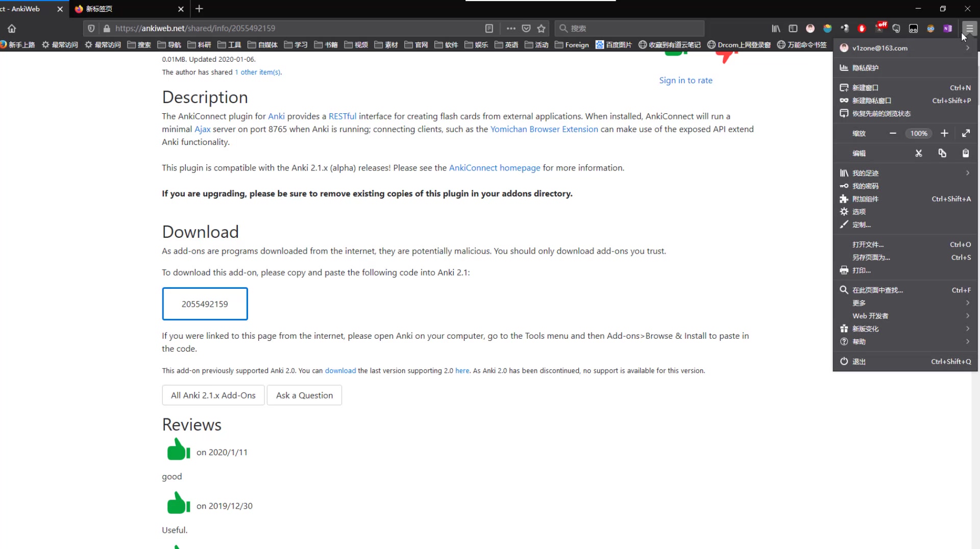Screen dimensions: 980x549
Task: Zoom out with the minus button
Action: click(x=893, y=134)
